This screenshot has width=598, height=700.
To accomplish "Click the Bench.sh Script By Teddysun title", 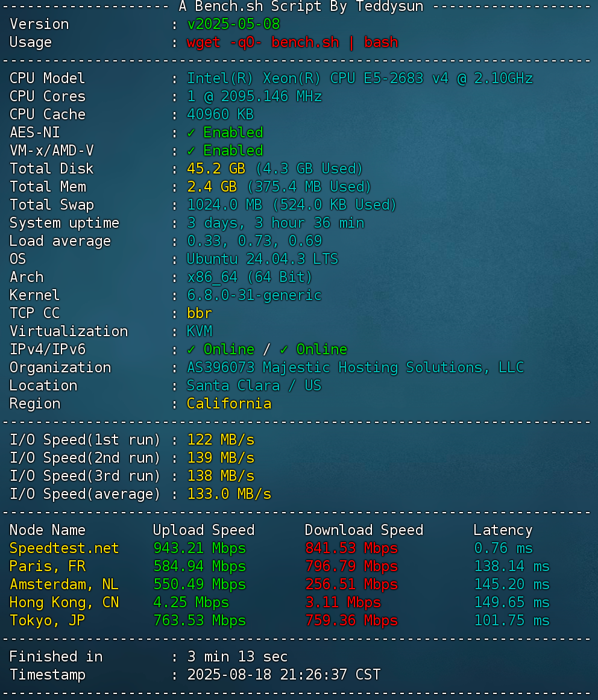I will (301, 7).
